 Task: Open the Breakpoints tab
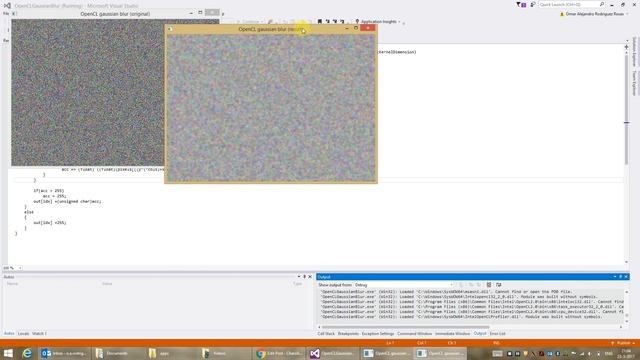348,333
